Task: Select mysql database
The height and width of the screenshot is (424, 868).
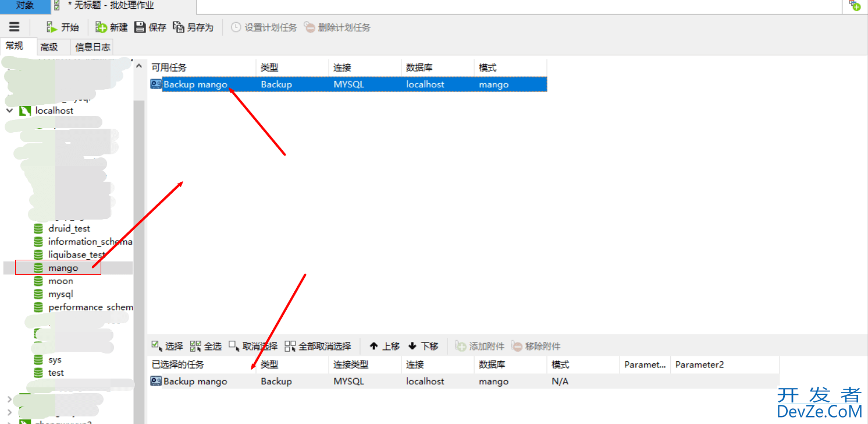Action: (61, 294)
